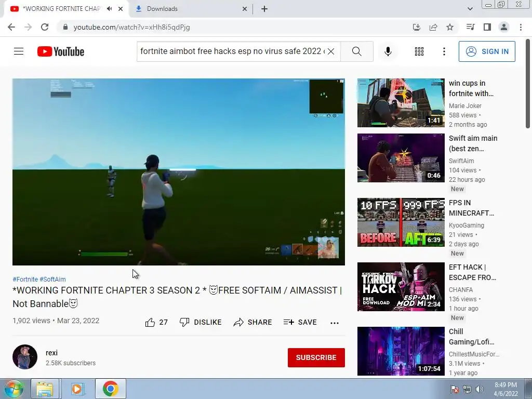Screen dimensions: 532x399
Task: Close the YouTube video tab
Action: pos(121,9)
